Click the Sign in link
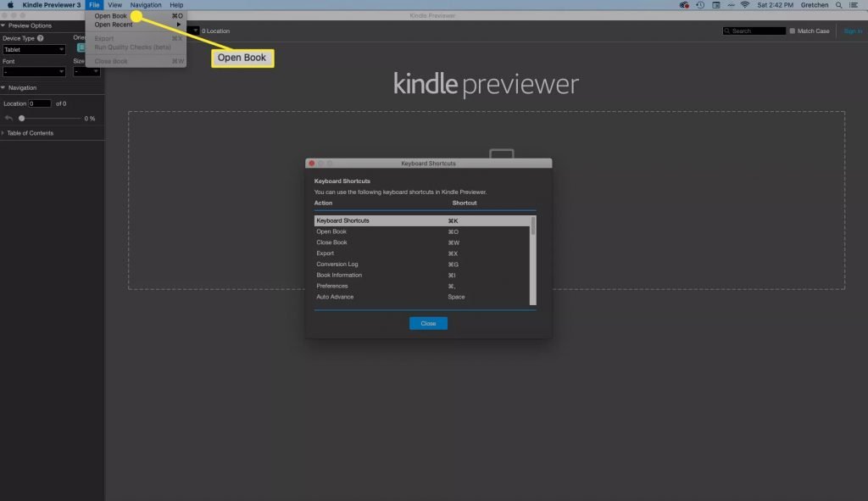The image size is (868, 501). tap(853, 31)
